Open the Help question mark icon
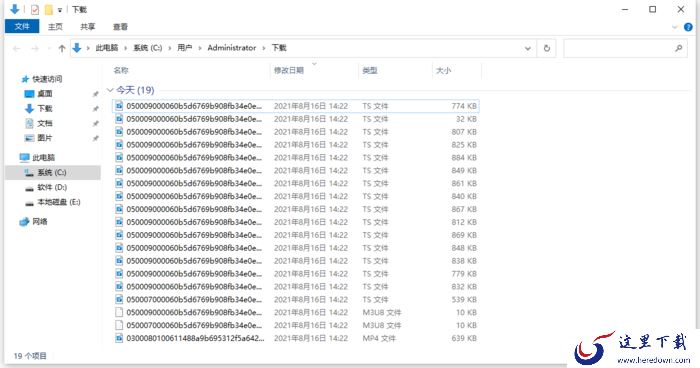The width and height of the screenshot is (700, 368). coord(688,27)
